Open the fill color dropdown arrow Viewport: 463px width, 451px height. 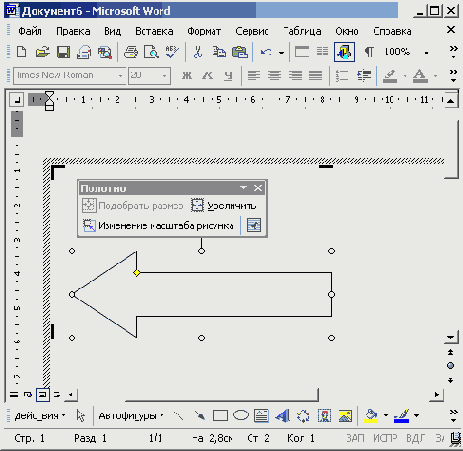pos(386,415)
